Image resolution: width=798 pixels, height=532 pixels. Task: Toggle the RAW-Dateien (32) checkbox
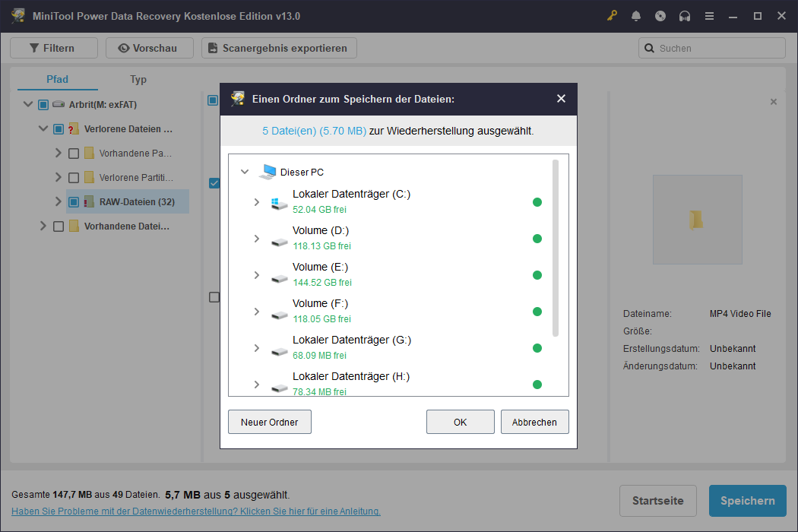[74, 202]
